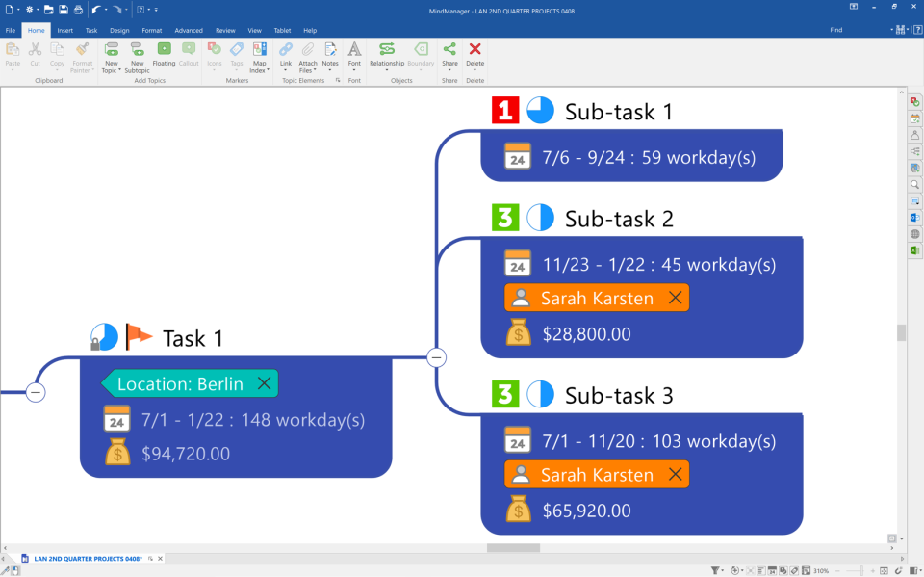Remove the Location: Berlin tag
The width and height of the screenshot is (924, 577).
[x=264, y=382]
